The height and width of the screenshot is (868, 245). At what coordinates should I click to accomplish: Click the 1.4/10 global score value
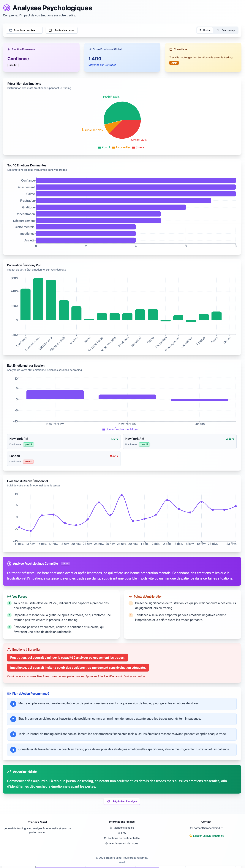pyautogui.click(x=95, y=59)
